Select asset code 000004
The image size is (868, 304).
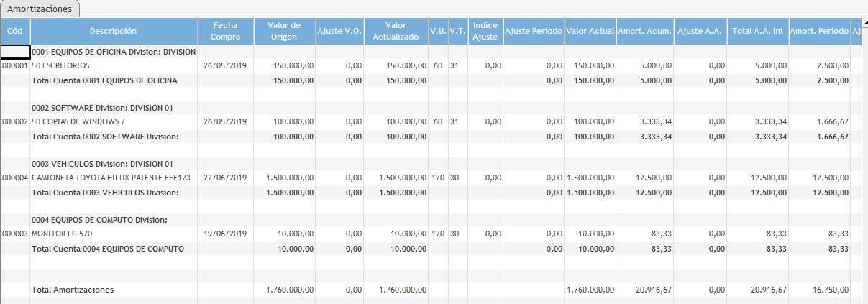15,178
